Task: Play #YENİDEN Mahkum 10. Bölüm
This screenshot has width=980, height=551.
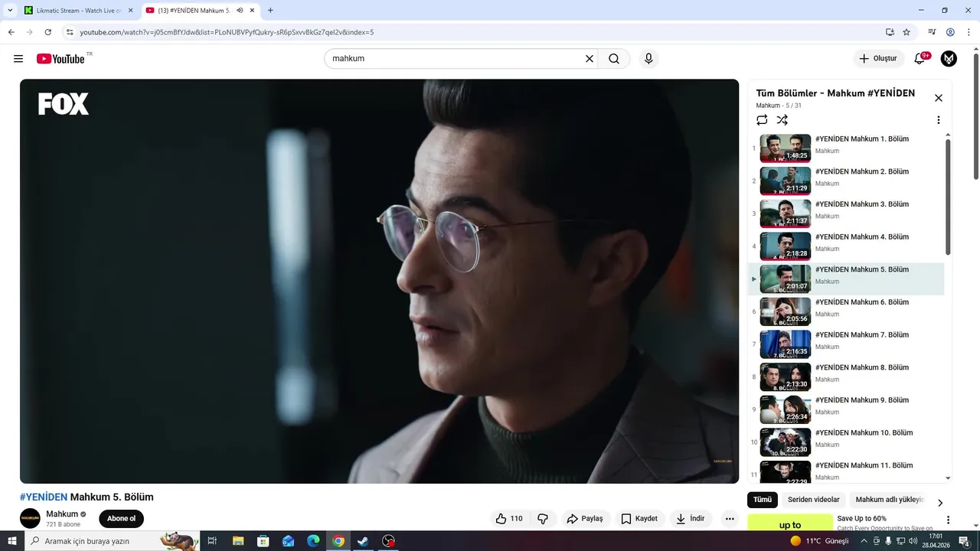Action: (846, 442)
